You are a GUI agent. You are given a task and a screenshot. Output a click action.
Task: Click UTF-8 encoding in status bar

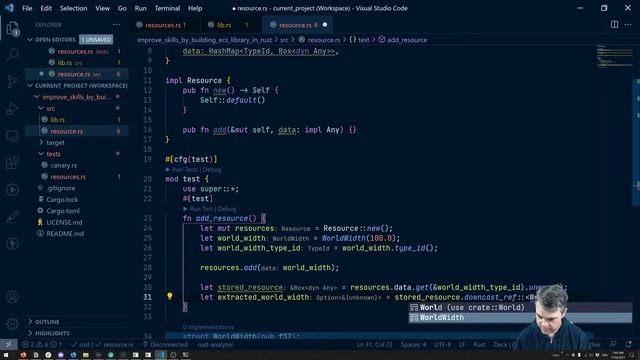pyautogui.click(x=442, y=344)
